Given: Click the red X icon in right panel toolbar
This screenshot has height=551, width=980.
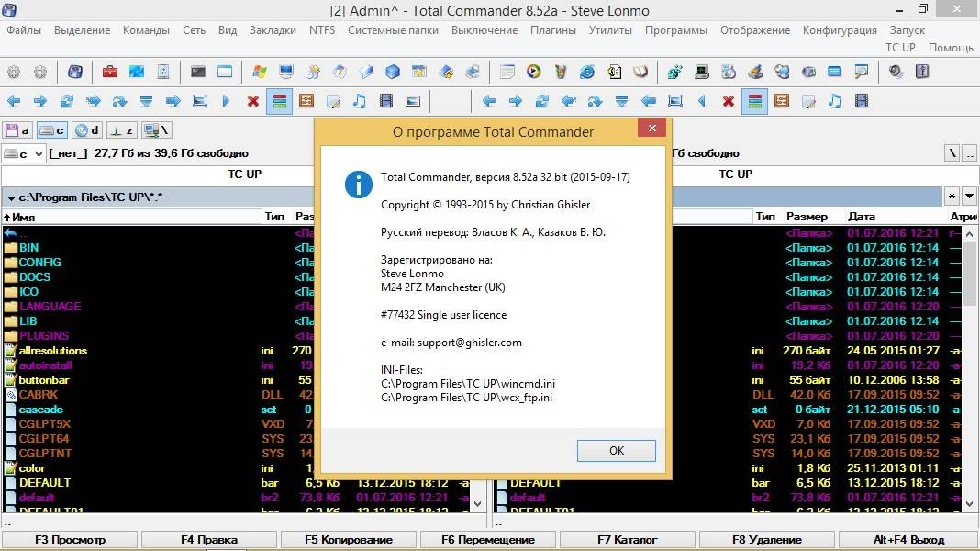Looking at the screenshot, I should click(x=729, y=101).
